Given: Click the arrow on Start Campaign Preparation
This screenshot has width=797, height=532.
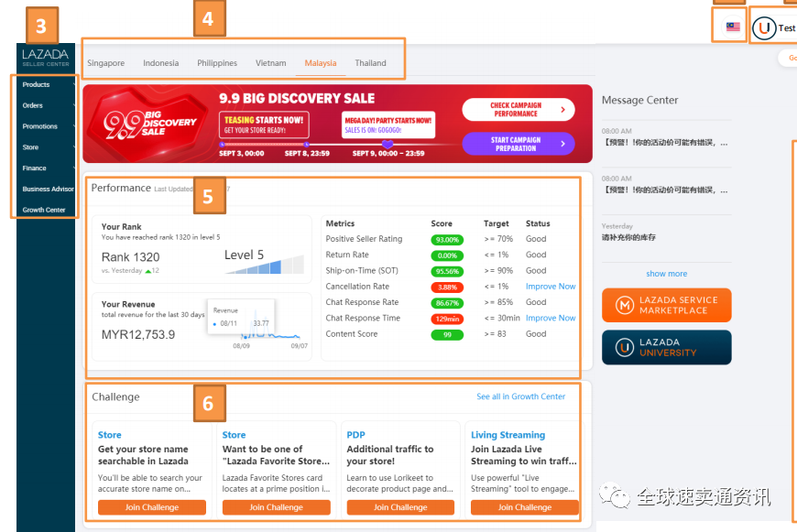Looking at the screenshot, I should pyautogui.click(x=563, y=144).
